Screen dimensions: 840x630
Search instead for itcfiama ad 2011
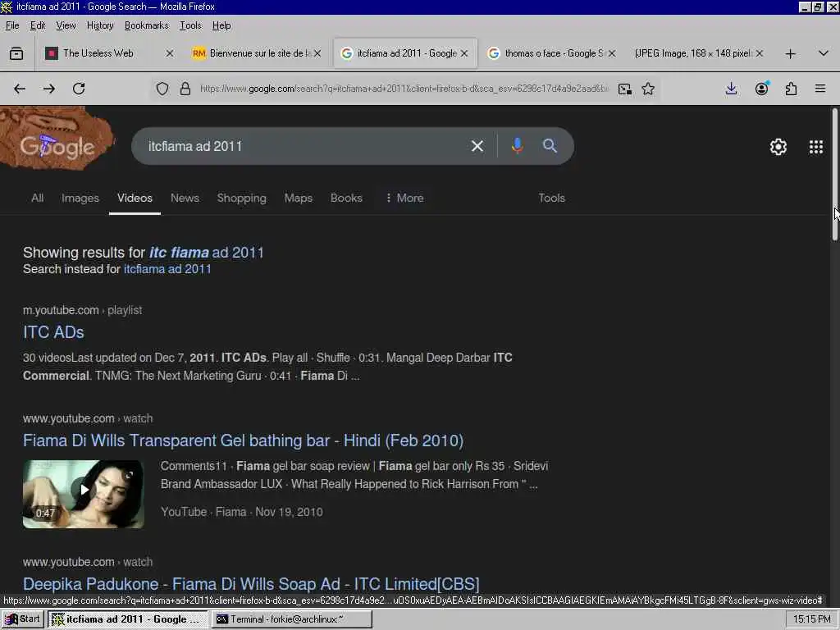pos(167,269)
